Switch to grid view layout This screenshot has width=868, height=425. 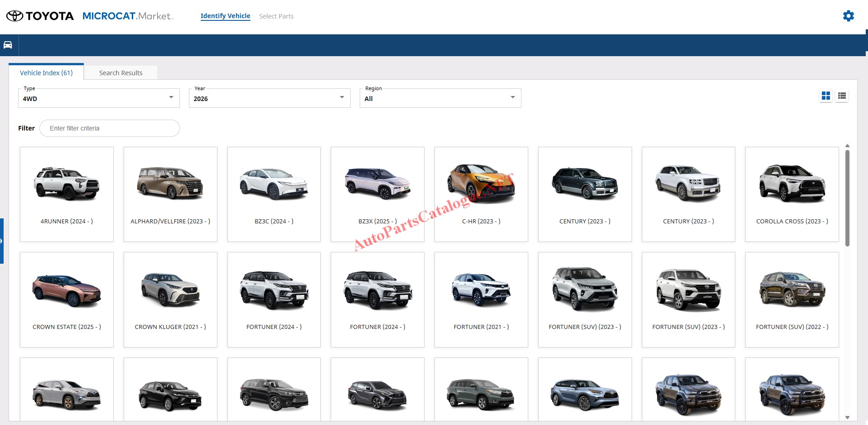tap(826, 96)
